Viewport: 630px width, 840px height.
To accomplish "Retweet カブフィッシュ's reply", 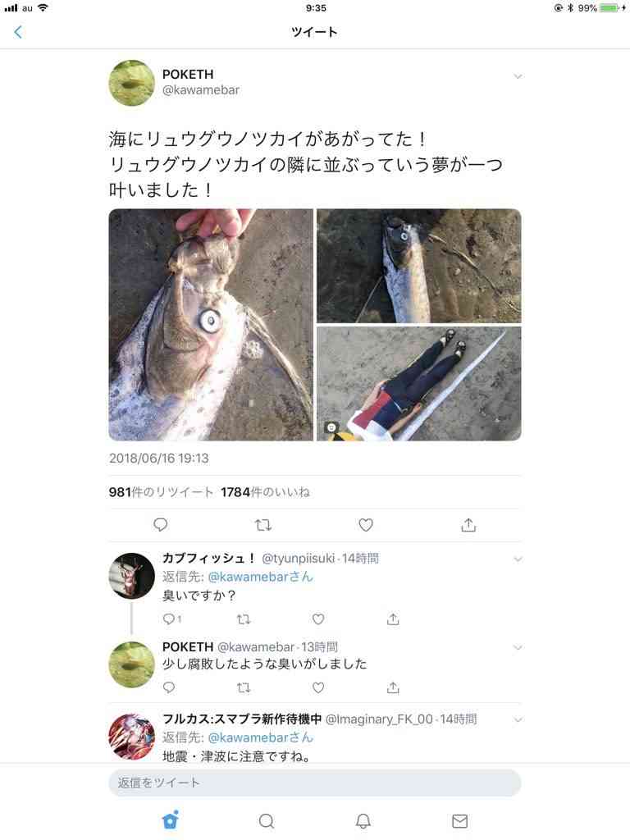I will 244,619.
